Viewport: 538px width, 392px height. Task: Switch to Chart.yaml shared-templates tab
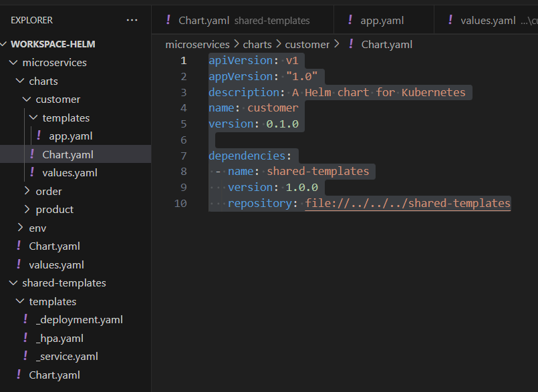point(243,20)
